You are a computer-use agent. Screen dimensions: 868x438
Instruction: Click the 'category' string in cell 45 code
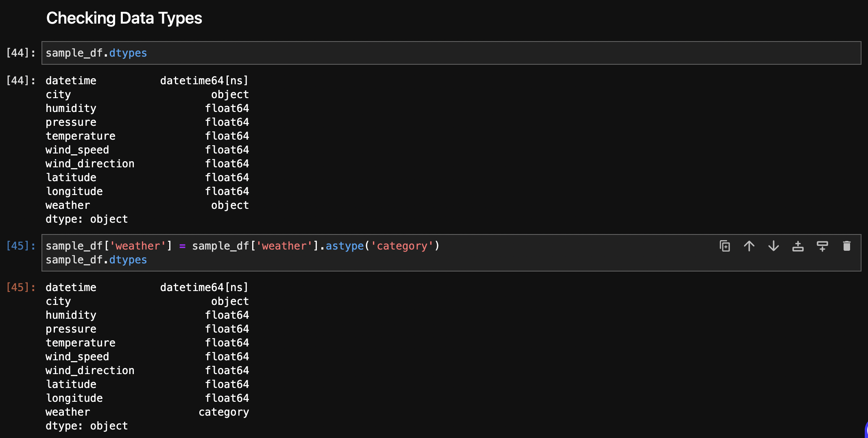tap(402, 246)
